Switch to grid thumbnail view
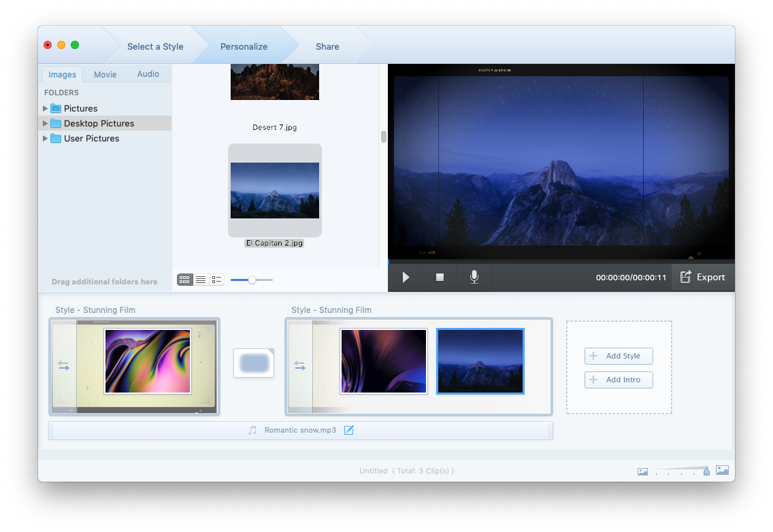The height and width of the screenshot is (532, 773). [184, 280]
